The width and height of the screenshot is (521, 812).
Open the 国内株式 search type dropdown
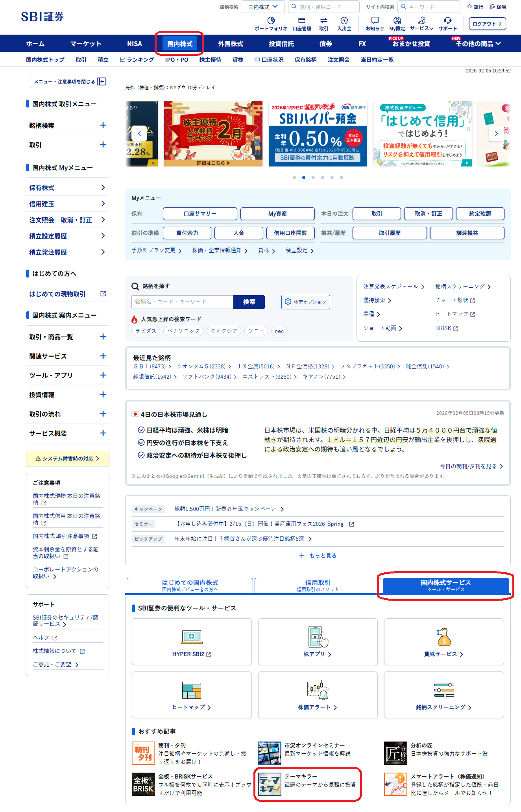[x=263, y=7]
